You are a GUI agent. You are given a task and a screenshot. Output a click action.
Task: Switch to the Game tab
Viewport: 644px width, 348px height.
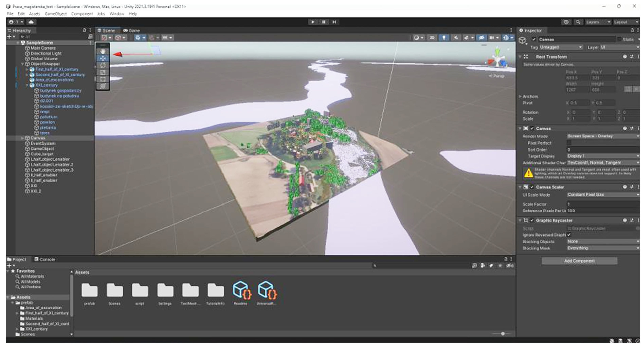pyautogui.click(x=131, y=31)
